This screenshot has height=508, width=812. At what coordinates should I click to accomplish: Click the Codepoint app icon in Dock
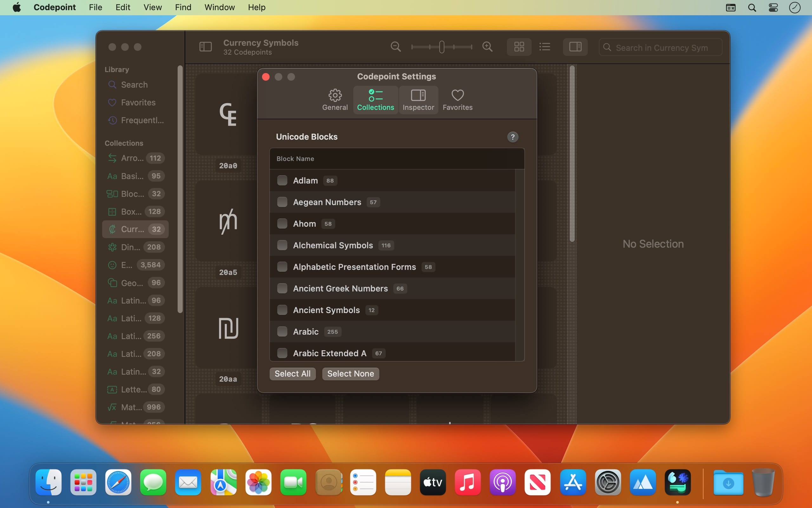(x=678, y=483)
